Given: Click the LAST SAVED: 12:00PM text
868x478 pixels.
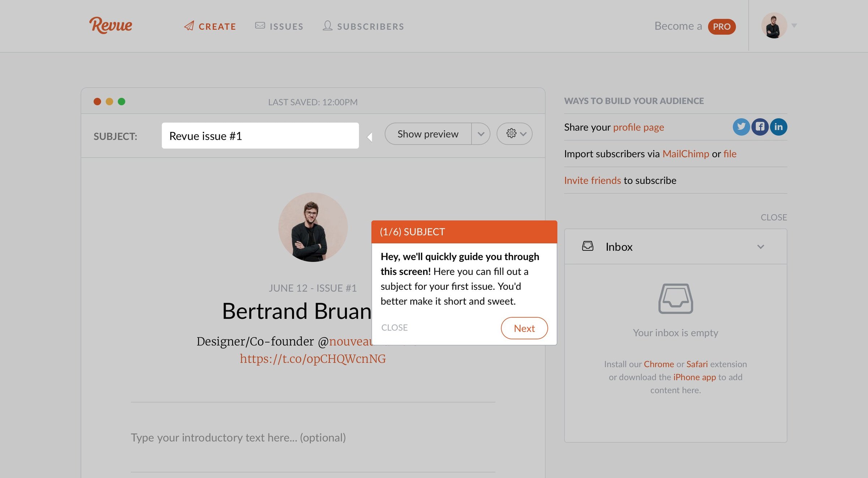Looking at the screenshot, I should (313, 102).
